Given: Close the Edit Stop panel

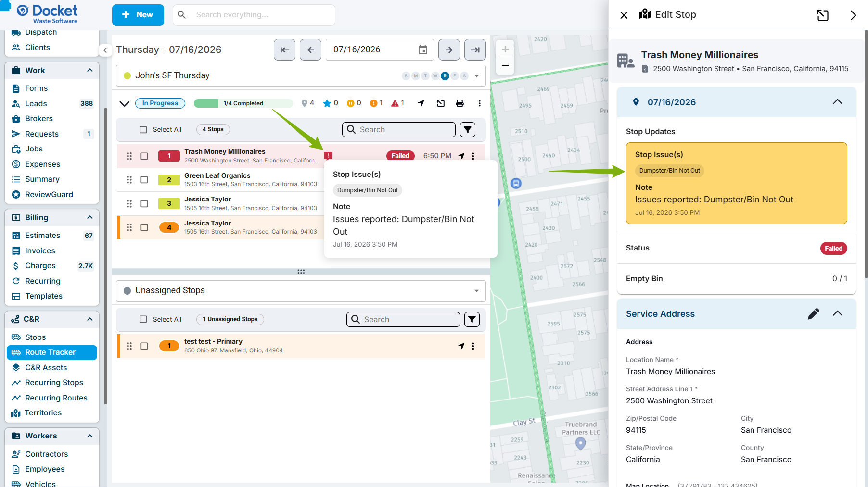Looking at the screenshot, I should click(624, 15).
